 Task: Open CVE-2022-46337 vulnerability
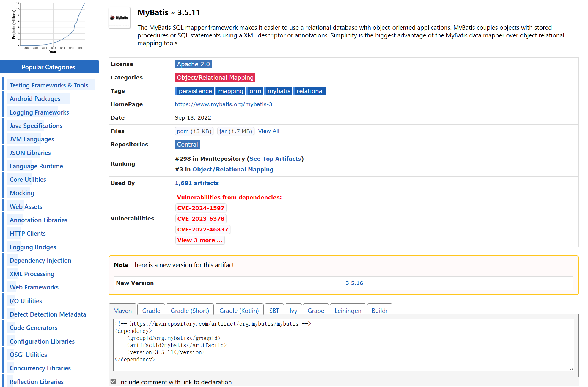[x=203, y=230]
